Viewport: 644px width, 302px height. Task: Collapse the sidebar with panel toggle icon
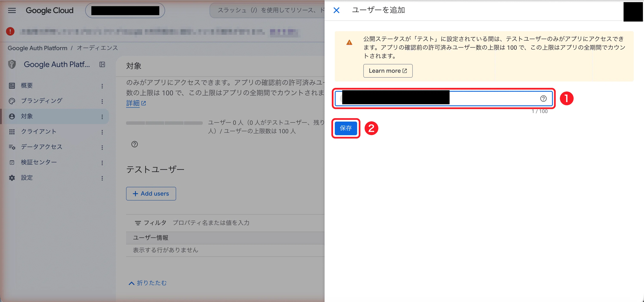point(102,64)
